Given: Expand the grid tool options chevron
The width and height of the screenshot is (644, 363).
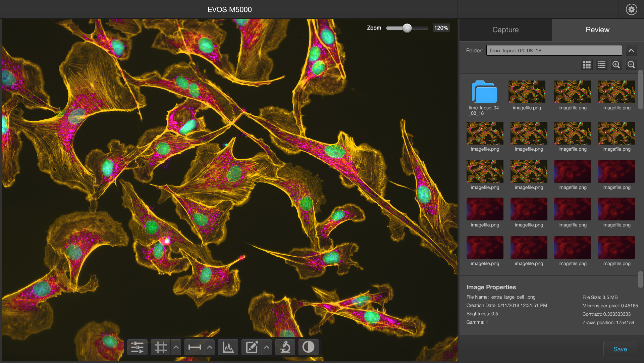Looking at the screenshot, I should [x=176, y=347].
